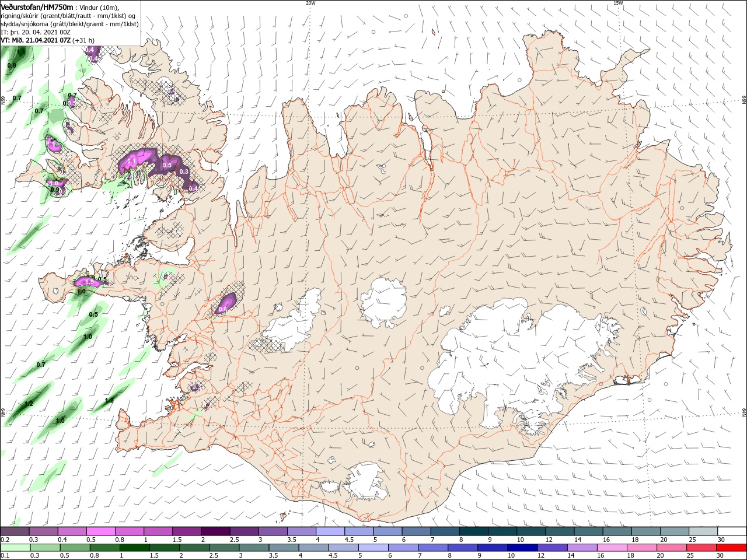Image resolution: width=747 pixels, height=560 pixels.
Task: Pick the 20 swatch in the snow legend
Action: coord(675,531)
